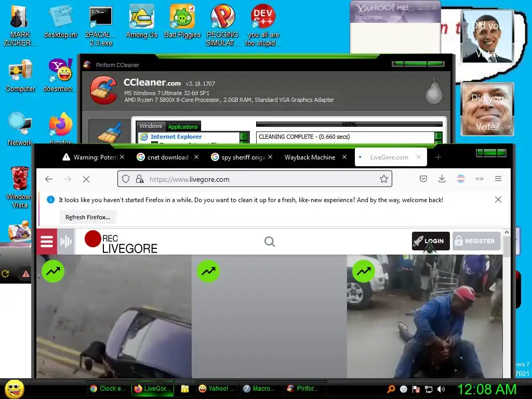Select the 2PACAL... 2.3.exe desktop icon
532x399 pixels.
tap(101, 26)
